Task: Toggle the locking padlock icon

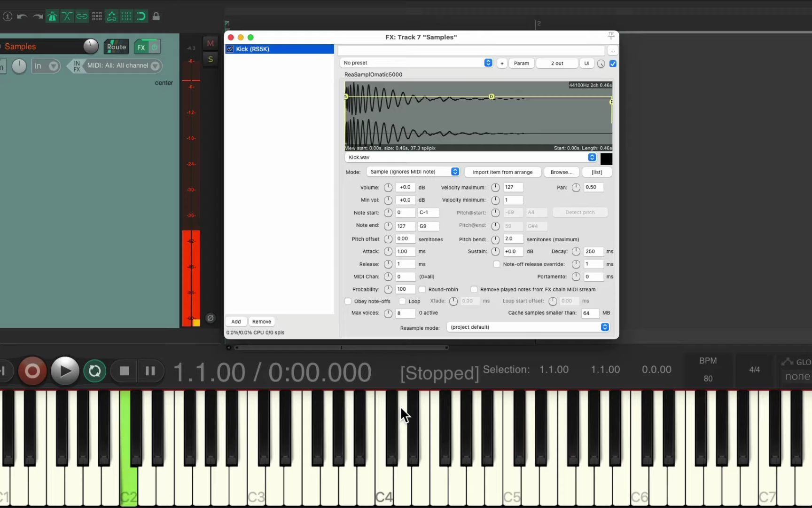Action: pos(156,16)
